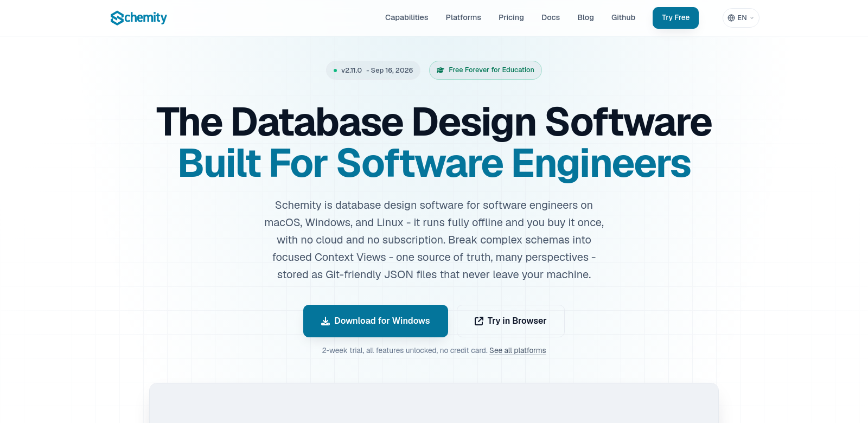Click the heading 'Built For Software Engineers'
This screenshot has height=423, width=868.
(434, 163)
